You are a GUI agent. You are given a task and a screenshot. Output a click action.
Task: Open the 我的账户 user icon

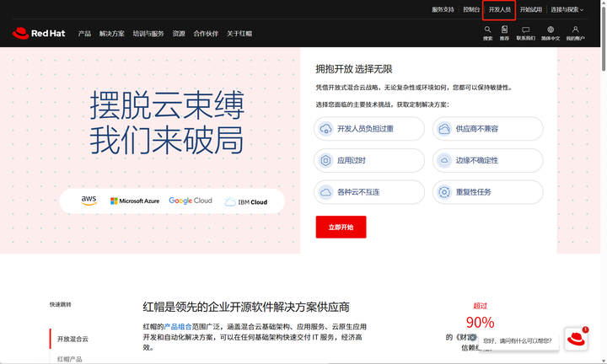tap(575, 29)
